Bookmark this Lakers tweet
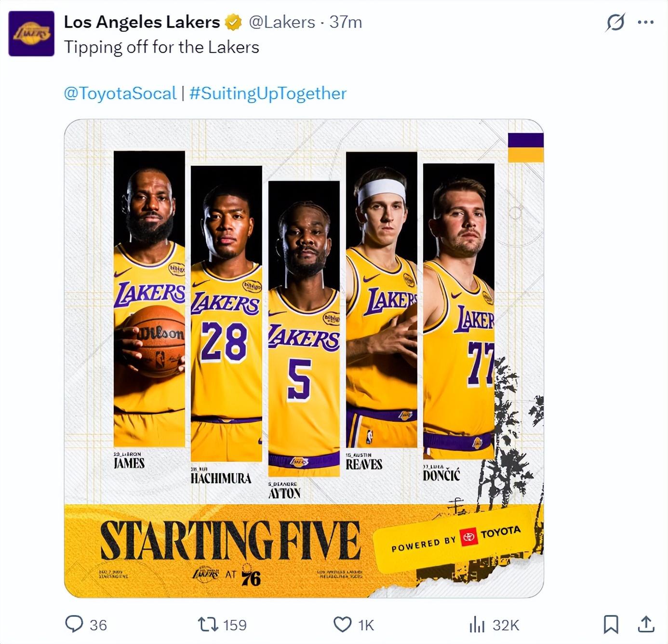Screen dimensions: 668x644 [611, 624]
